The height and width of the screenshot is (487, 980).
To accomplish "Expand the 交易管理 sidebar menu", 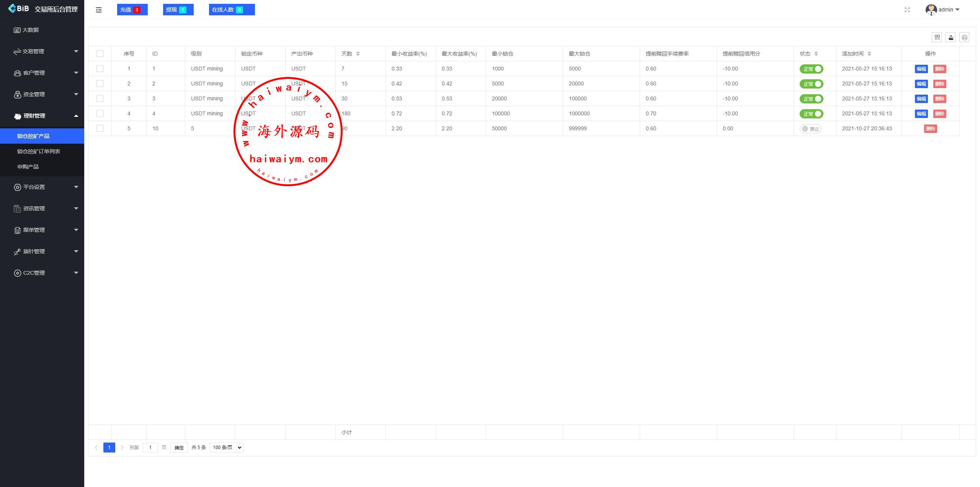I will point(42,51).
